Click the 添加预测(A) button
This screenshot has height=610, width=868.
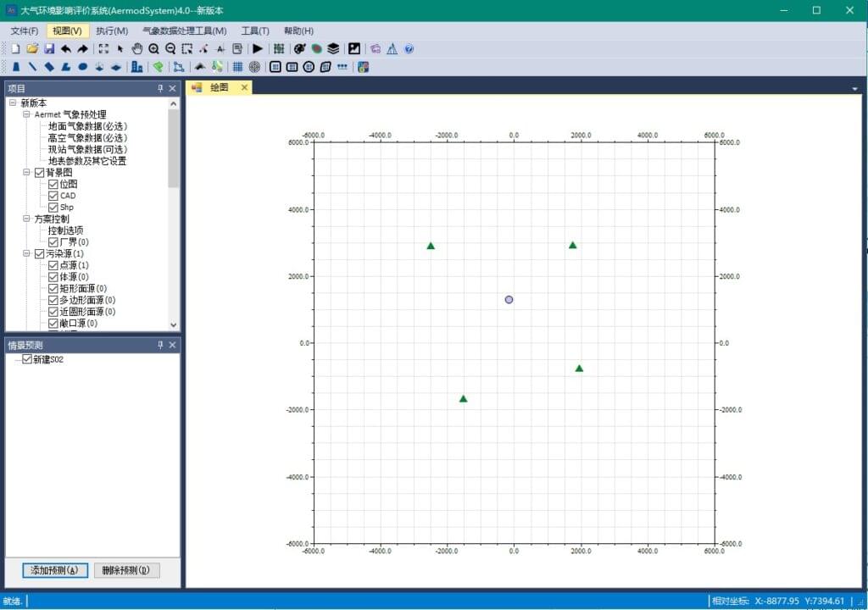54,570
